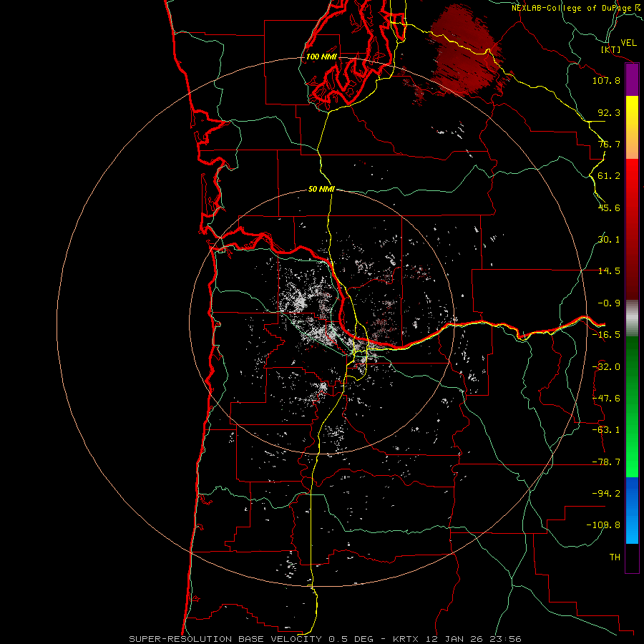Click the 100 NMI range ring label

point(321,57)
